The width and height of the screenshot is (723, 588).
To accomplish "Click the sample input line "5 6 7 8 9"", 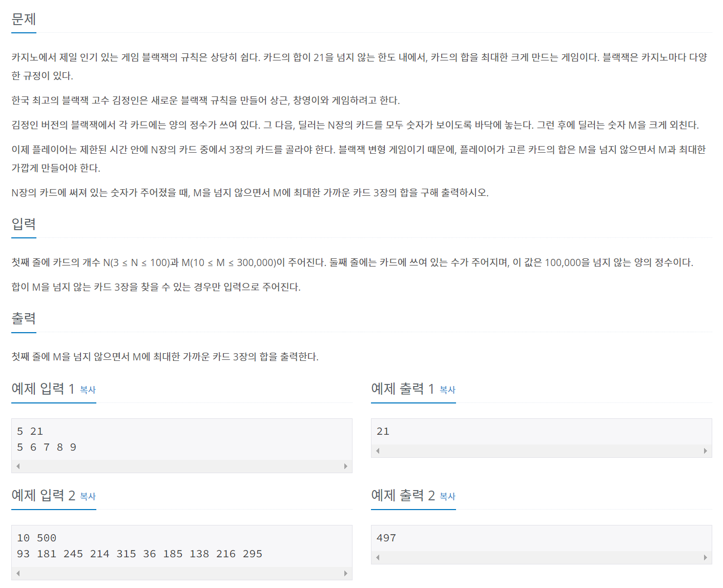I will (x=47, y=447).
